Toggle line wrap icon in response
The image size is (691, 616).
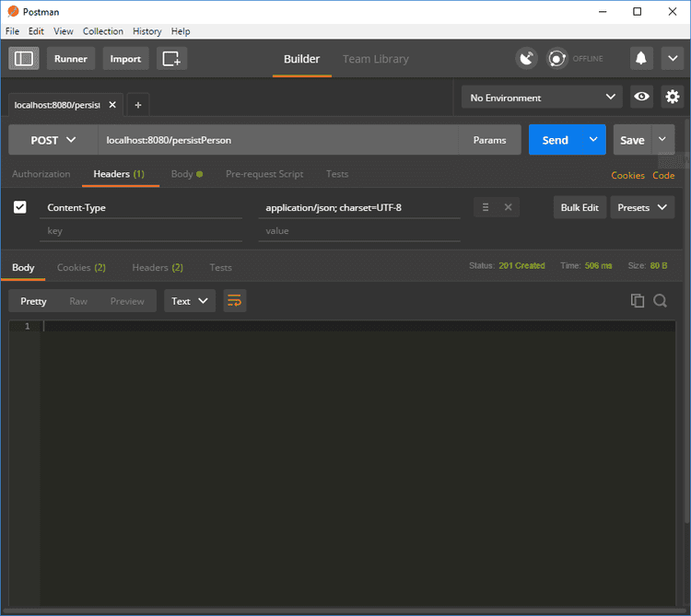[x=235, y=301]
